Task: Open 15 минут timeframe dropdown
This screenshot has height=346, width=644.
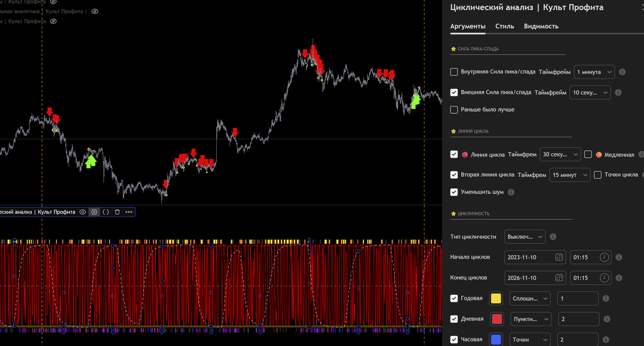Action: pyautogui.click(x=570, y=175)
